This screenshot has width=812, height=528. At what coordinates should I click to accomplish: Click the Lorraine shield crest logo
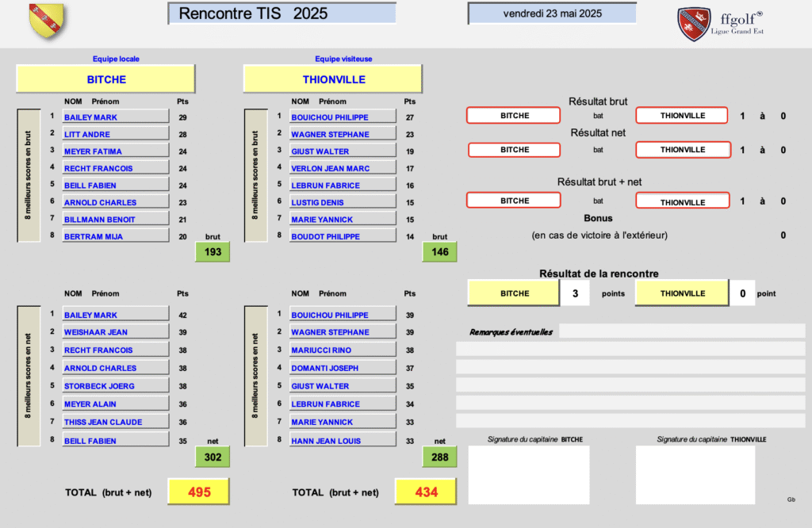pyautogui.click(x=48, y=21)
